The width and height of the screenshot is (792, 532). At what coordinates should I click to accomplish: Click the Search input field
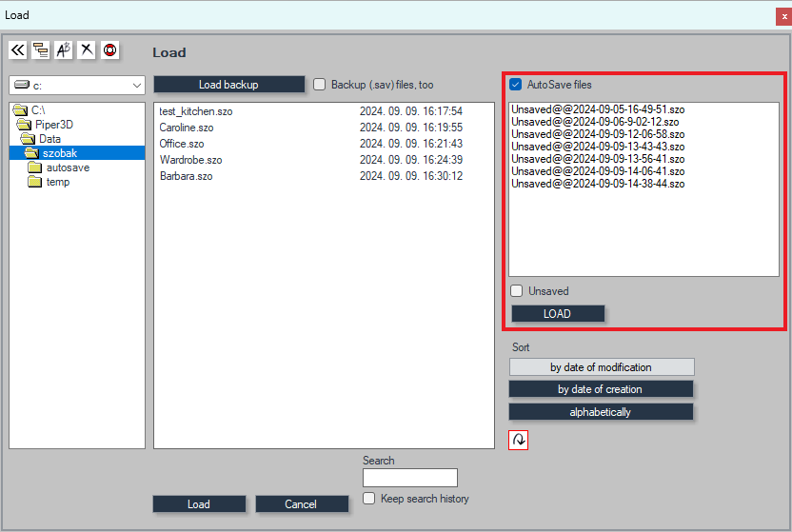410,478
